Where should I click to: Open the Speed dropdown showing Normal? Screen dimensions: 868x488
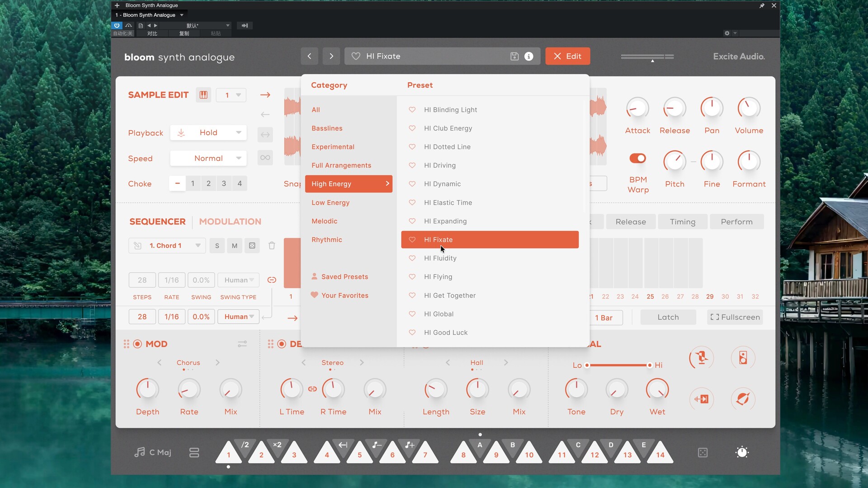coord(208,158)
